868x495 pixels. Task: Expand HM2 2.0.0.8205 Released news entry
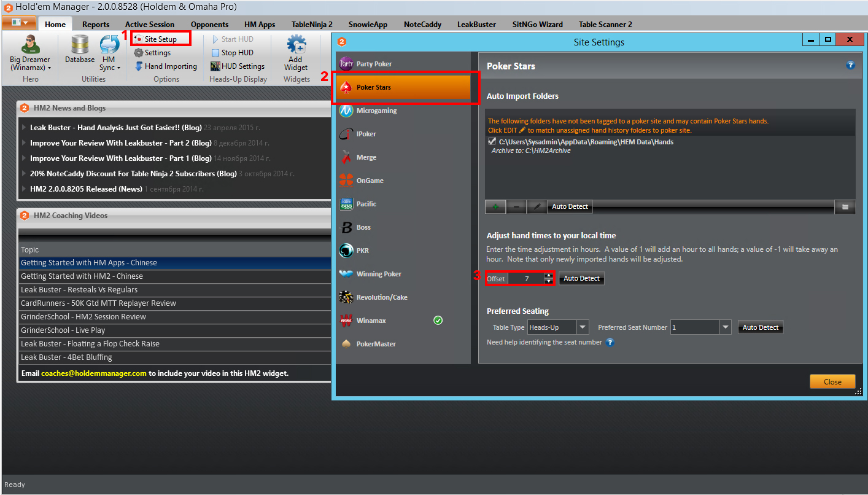(x=24, y=189)
